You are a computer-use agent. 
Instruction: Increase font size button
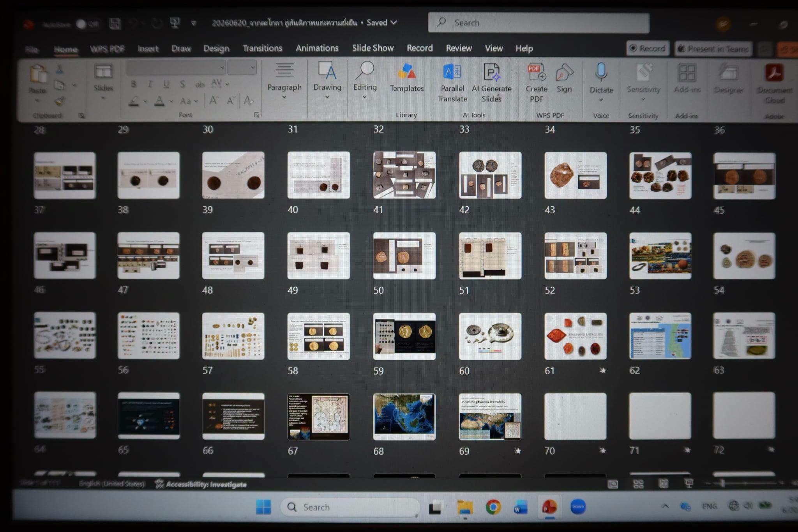tap(213, 101)
